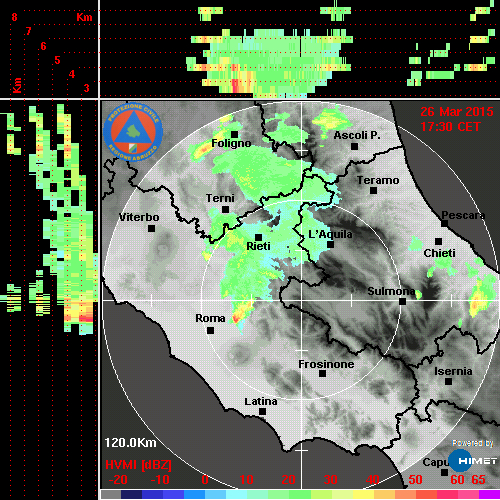Select the Isernia city marker square
Screen dimensions: 500x500
coord(449,381)
